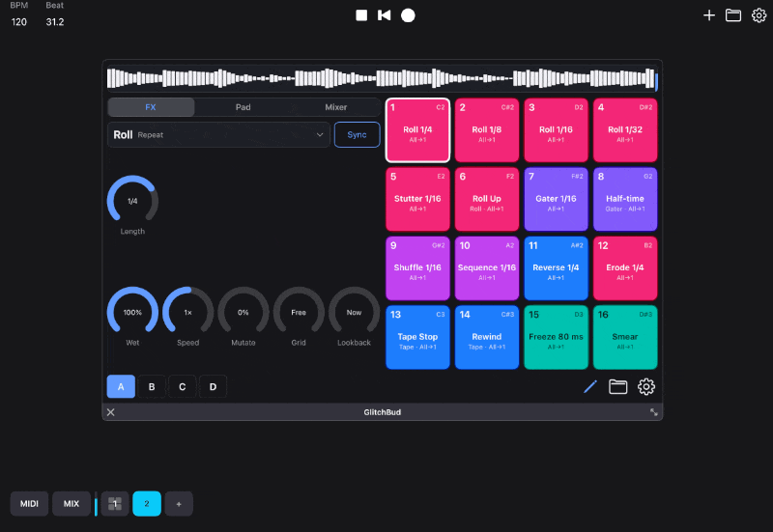Click the BPM value 120
Viewport: 773px width, 532px height.
[x=19, y=21]
